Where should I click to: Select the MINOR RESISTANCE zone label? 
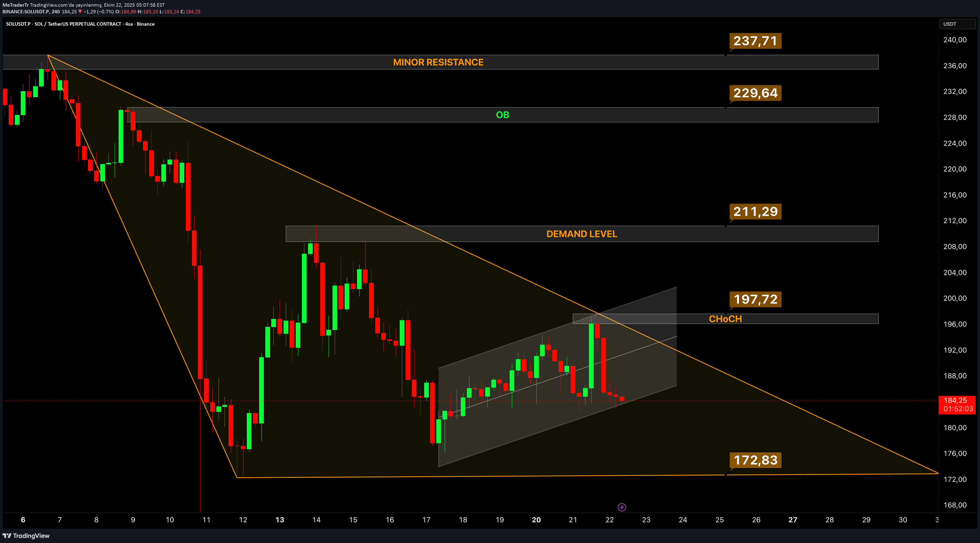[438, 62]
